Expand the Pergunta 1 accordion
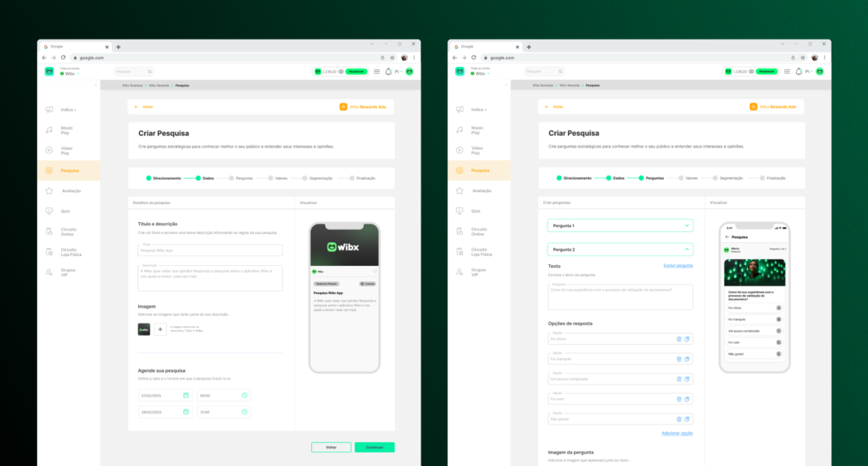This screenshot has height=466, width=868. click(620, 225)
